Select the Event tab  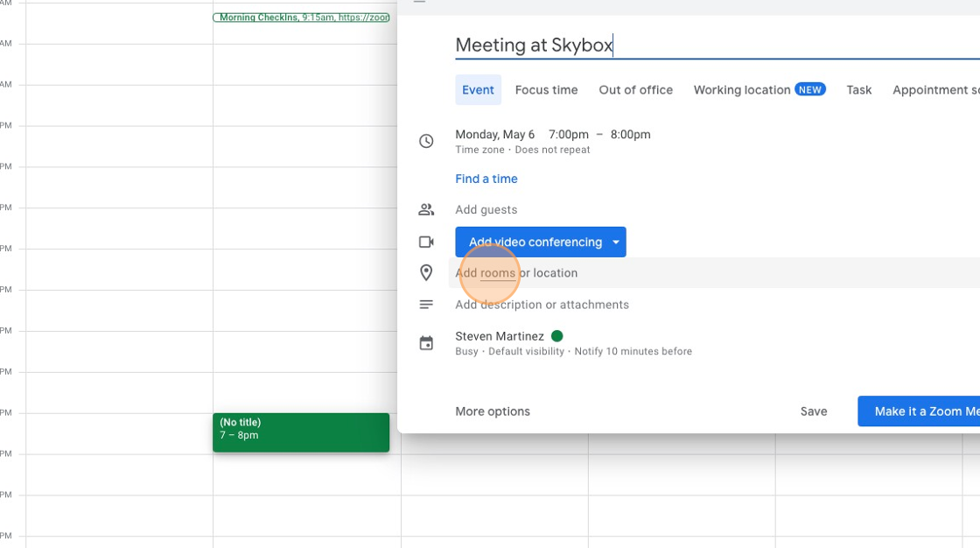[478, 90]
